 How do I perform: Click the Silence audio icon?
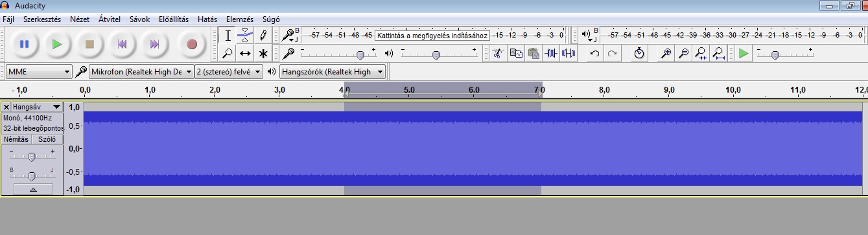click(569, 53)
